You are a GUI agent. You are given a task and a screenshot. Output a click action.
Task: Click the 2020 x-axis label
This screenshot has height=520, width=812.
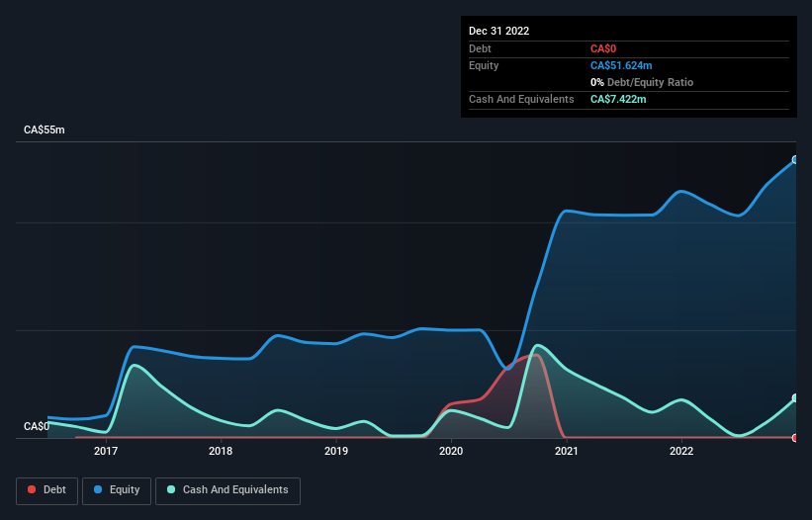pyautogui.click(x=451, y=451)
